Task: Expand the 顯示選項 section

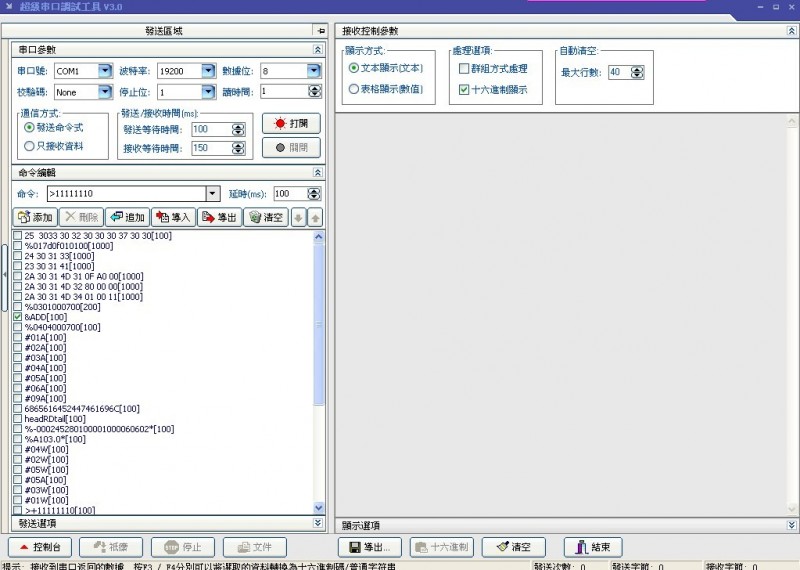Action: (791, 525)
